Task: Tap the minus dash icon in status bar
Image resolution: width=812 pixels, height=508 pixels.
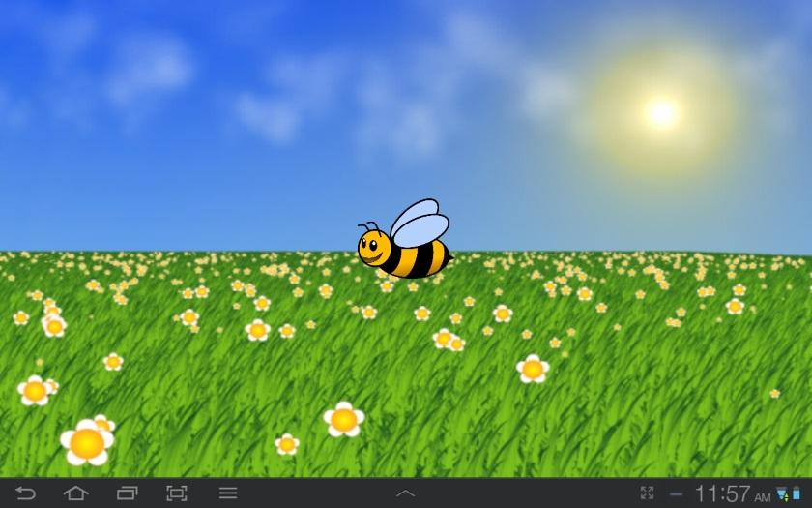Action: pos(676,494)
